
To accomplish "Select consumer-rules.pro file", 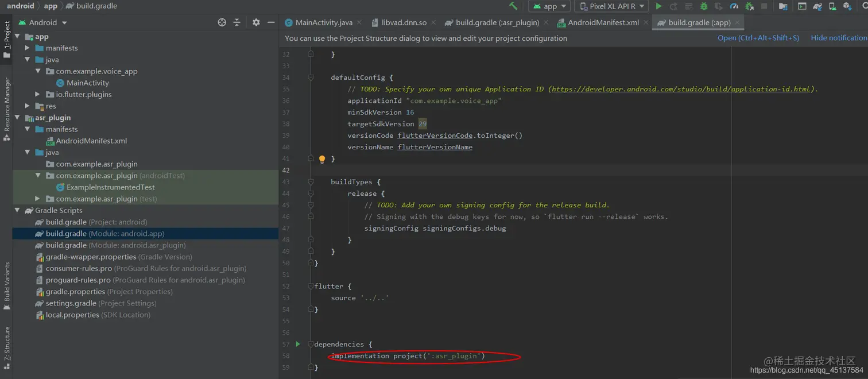I will [x=146, y=268].
